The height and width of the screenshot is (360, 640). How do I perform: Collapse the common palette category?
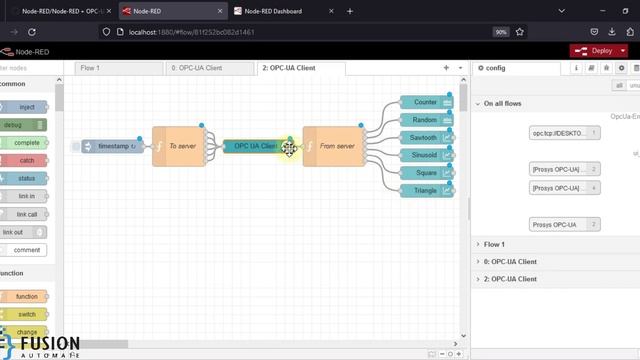27,84
